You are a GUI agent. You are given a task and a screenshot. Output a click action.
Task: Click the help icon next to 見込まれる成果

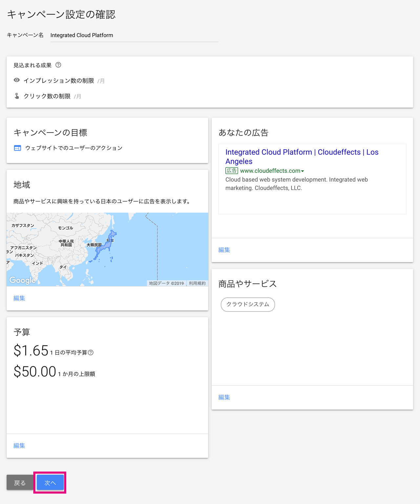click(58, 65)
